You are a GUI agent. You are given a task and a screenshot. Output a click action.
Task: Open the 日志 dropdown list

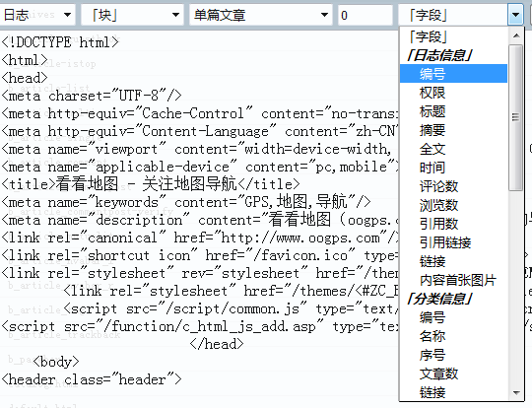click(37, 15)
